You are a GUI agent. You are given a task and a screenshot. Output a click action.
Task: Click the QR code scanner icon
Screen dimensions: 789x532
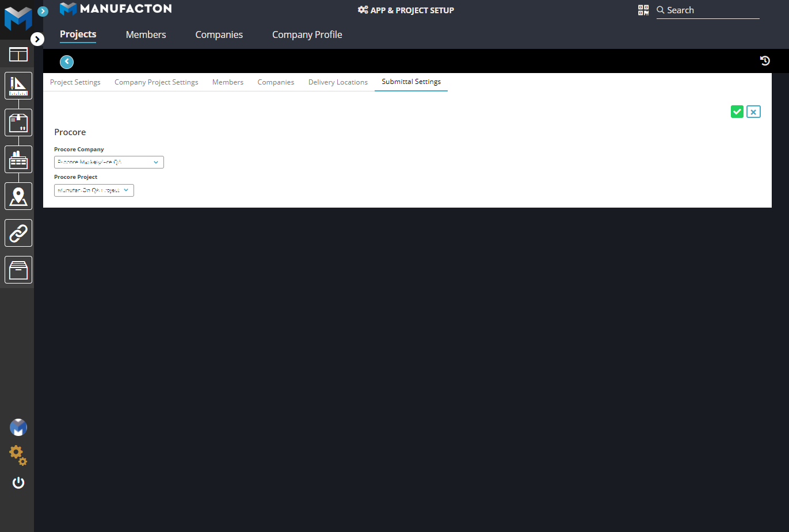643,10
